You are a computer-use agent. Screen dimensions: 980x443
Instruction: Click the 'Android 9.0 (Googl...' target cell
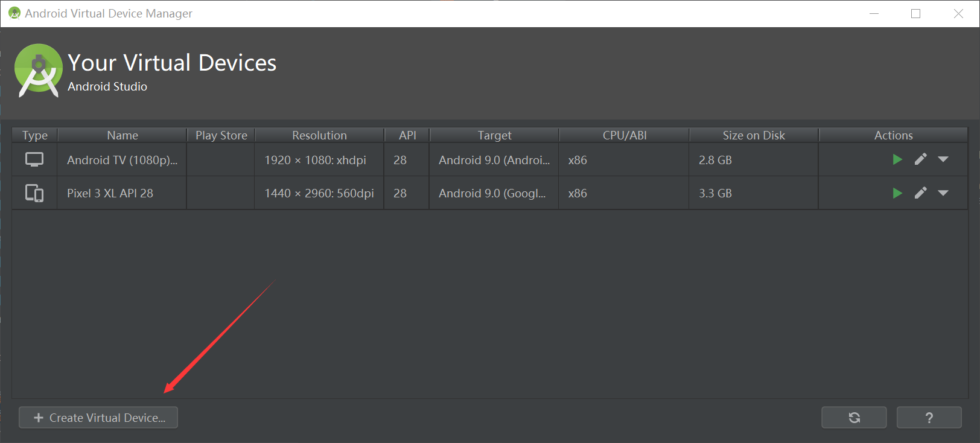(x=494, y=193)
